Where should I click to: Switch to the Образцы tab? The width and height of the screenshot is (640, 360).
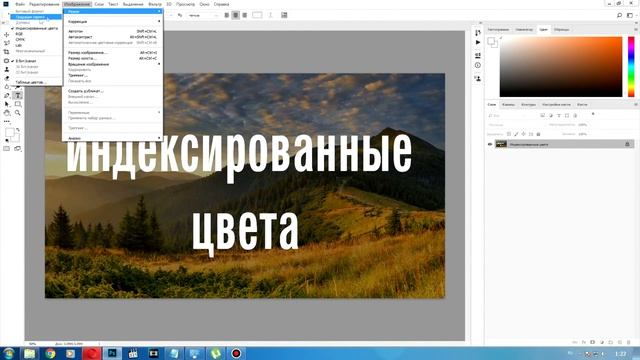point(562,30)
